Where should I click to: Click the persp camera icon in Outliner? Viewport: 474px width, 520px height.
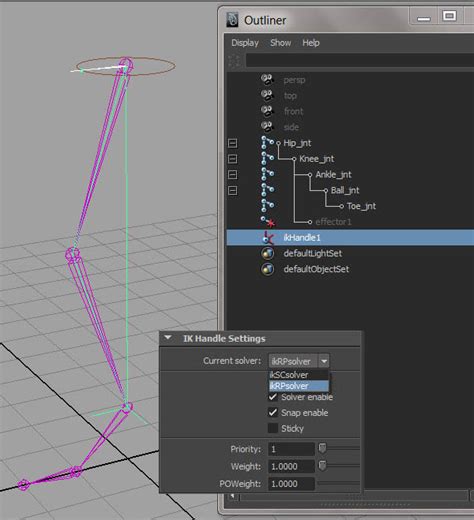tap(267, 80)
